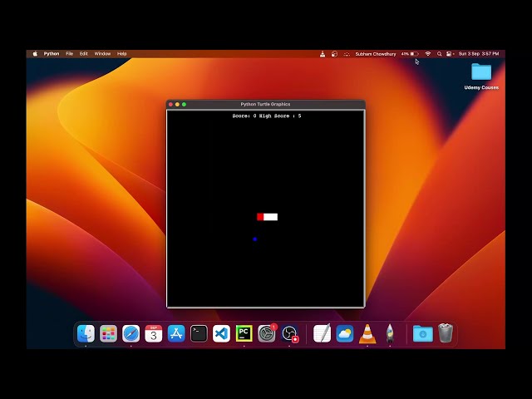Click the white snake body segment
The height and width of the screenshot is (399, 532).
[271, 217]
